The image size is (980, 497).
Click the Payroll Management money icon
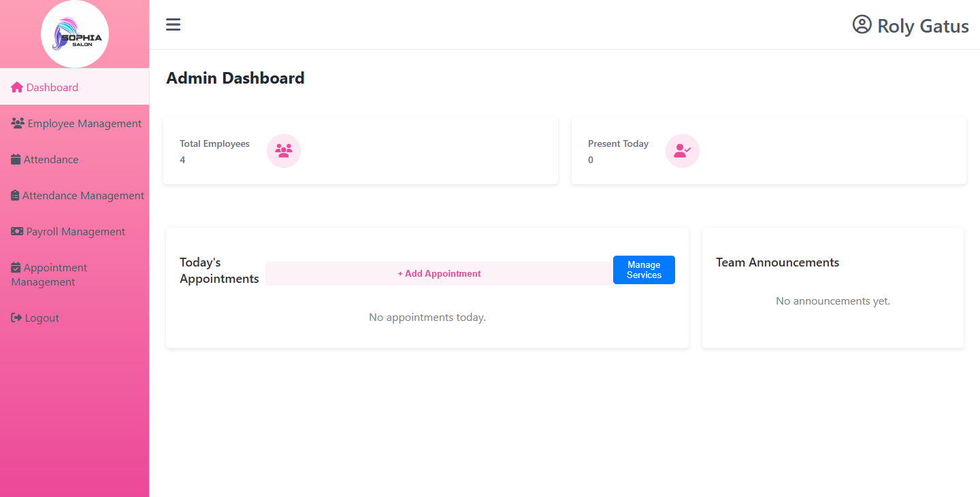[x=17, y=231]
